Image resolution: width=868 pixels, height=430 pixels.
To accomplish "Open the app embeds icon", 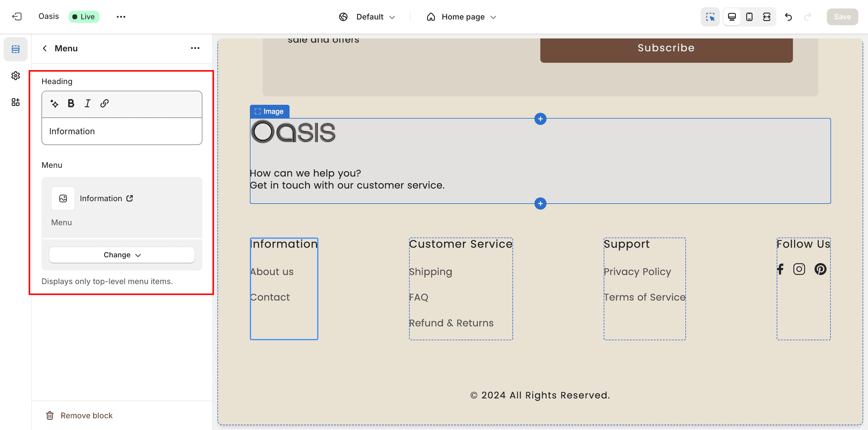I will pos(16,102).
